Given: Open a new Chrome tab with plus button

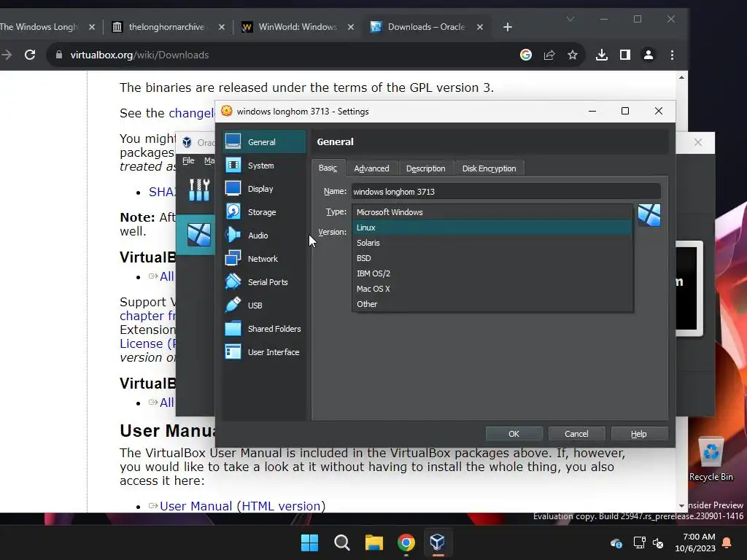Looking at the screenshot, I should tap(508, 27).
